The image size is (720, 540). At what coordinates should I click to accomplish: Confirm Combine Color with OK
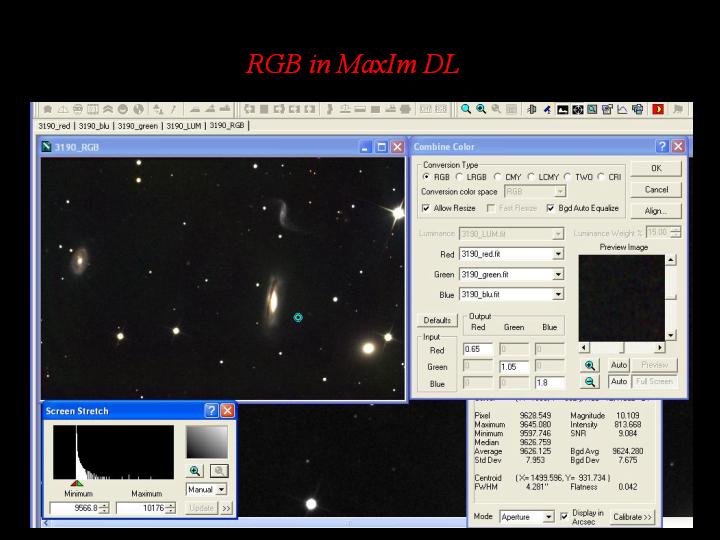coord(656,169)
